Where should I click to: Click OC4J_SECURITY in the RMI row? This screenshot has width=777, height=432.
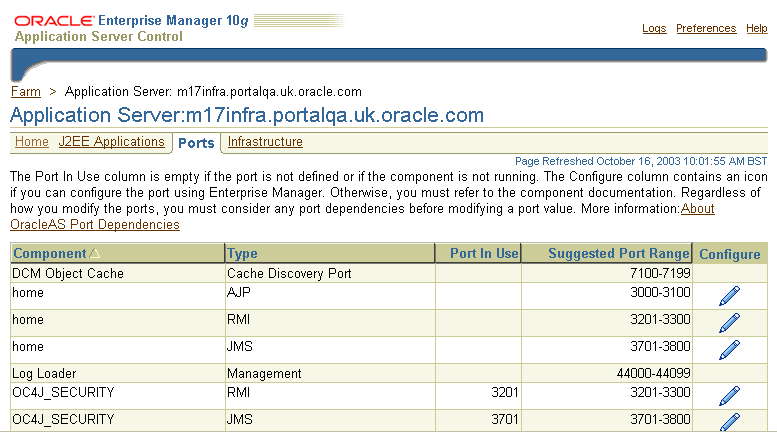click(63, 393)
